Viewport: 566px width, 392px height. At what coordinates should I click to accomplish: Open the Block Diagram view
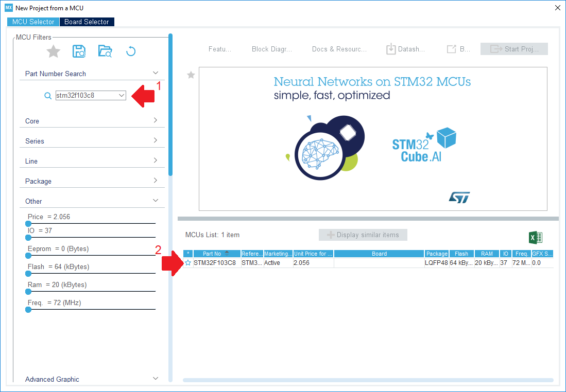click(x=272, y=49)
